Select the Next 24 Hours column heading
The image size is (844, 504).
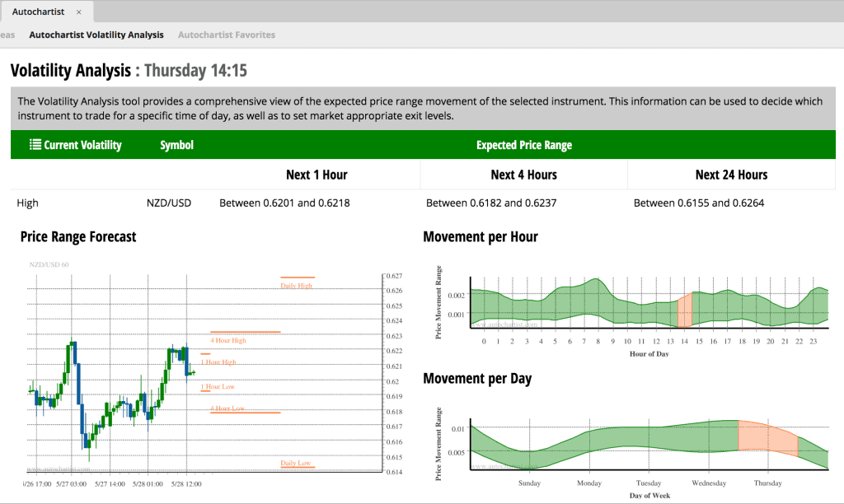732,175
